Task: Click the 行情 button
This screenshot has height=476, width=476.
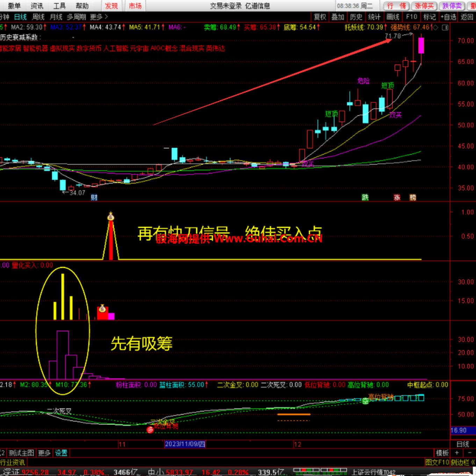Action: click(396, 6)
